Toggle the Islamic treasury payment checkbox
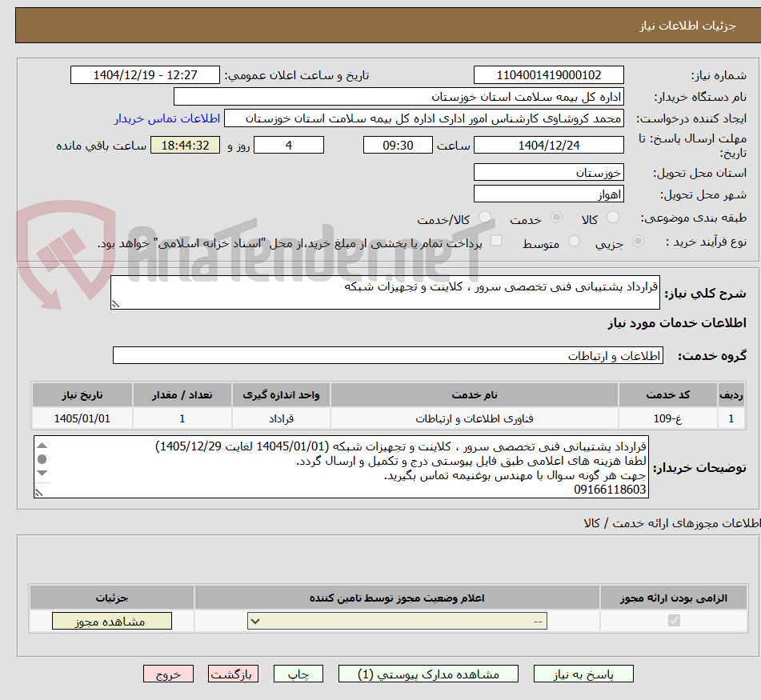The width and height of the screenshot is (761, 700). tap(496, 241)
